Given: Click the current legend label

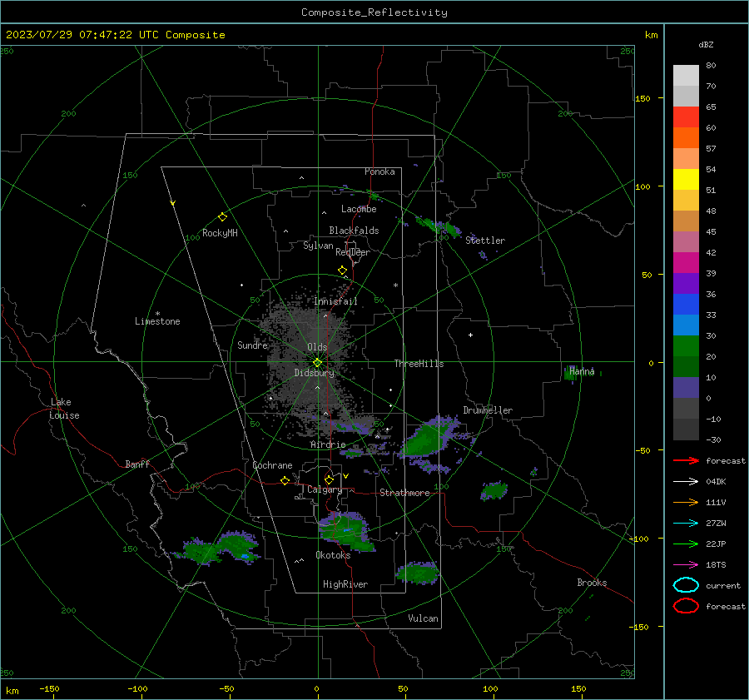Looking at the screenshot, I should pyautogui.click(x=723, y=585).
